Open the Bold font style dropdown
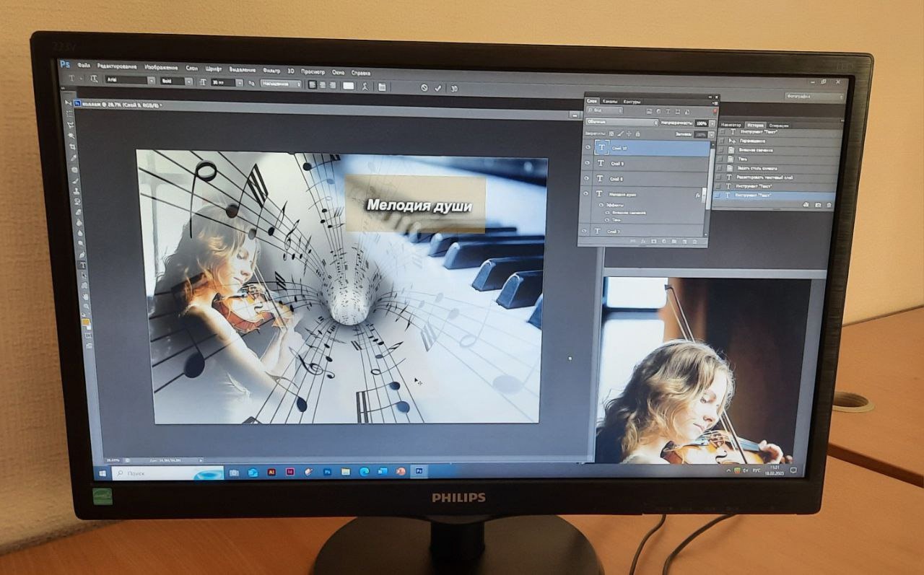This screenshot has height=575, width=924. [189, 82]
